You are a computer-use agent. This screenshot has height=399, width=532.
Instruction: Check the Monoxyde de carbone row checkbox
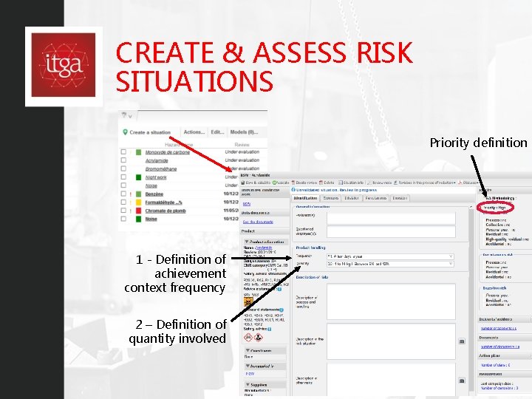123,151
